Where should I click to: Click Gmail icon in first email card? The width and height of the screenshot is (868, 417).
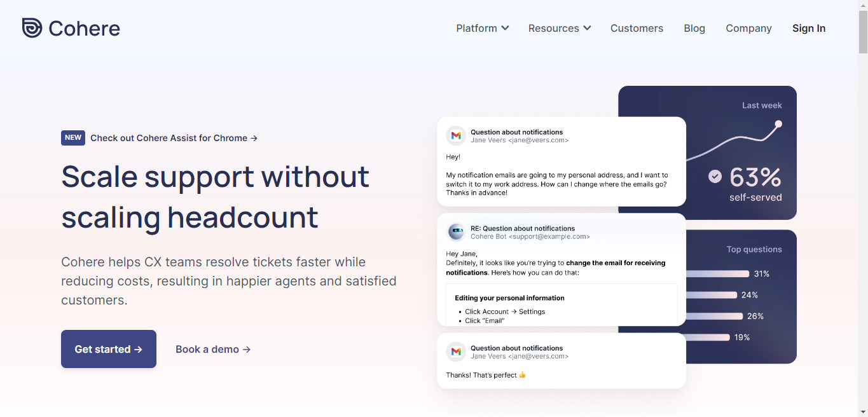(x=456, y=135)
